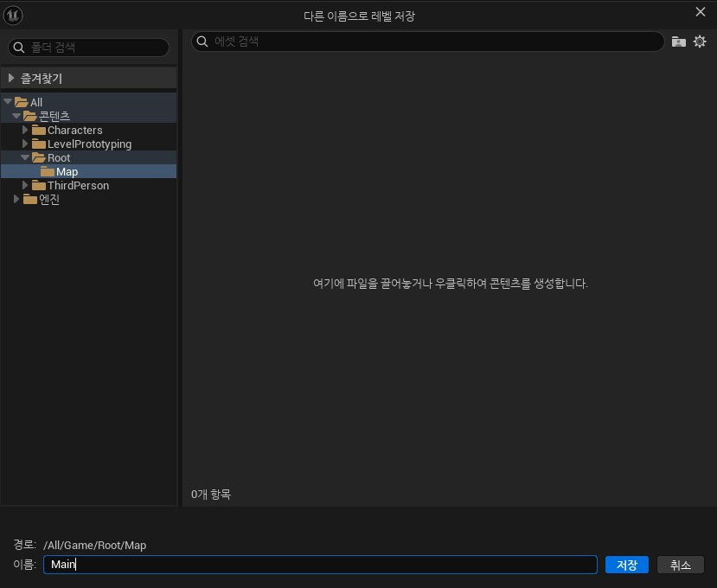Click the folder search magnifier icon
This screenshot has height=588, width=717.
pos(19,48)
